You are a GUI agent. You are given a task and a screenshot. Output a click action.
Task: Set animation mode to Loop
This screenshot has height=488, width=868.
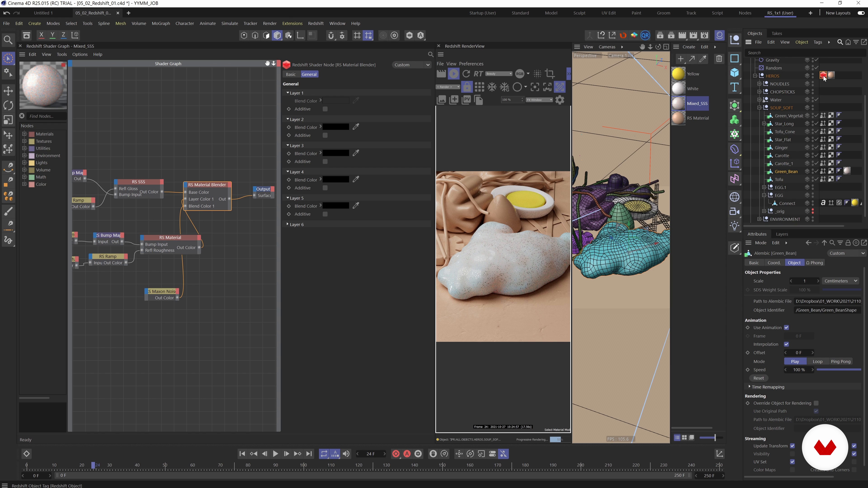point(817,361)
